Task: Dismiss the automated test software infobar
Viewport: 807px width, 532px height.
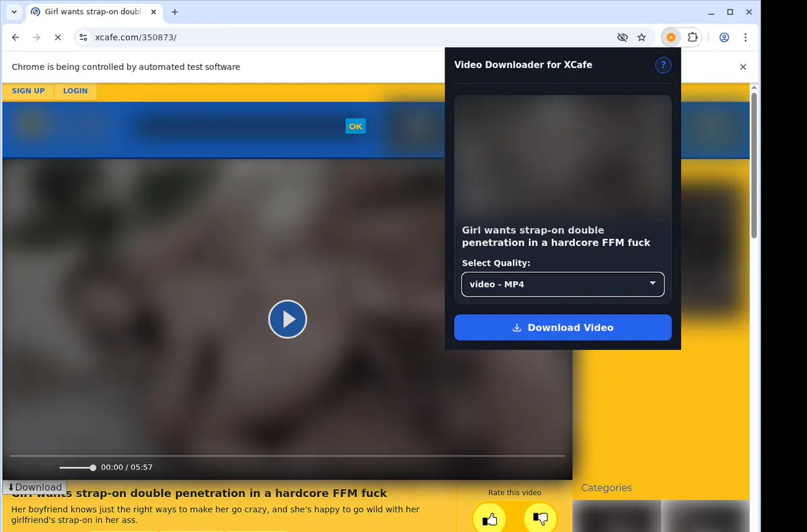Action: (x=743, y=67)
